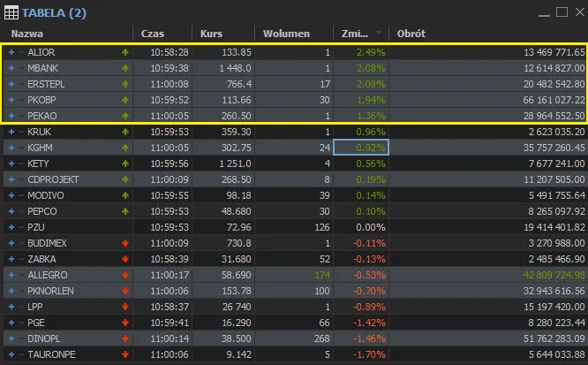The height and width of the screenshot is (365, 588).
Task: Click the red down arrow for LPP
Action: 125,307
